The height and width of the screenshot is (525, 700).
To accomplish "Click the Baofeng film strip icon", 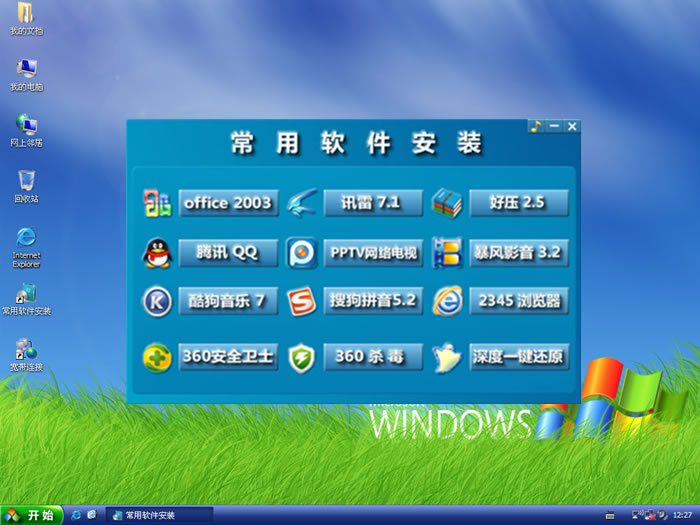I will pos(447,253).
